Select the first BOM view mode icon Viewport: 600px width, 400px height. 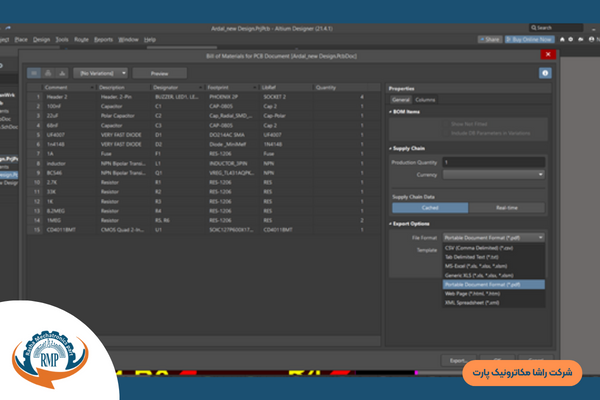point(34,73)
